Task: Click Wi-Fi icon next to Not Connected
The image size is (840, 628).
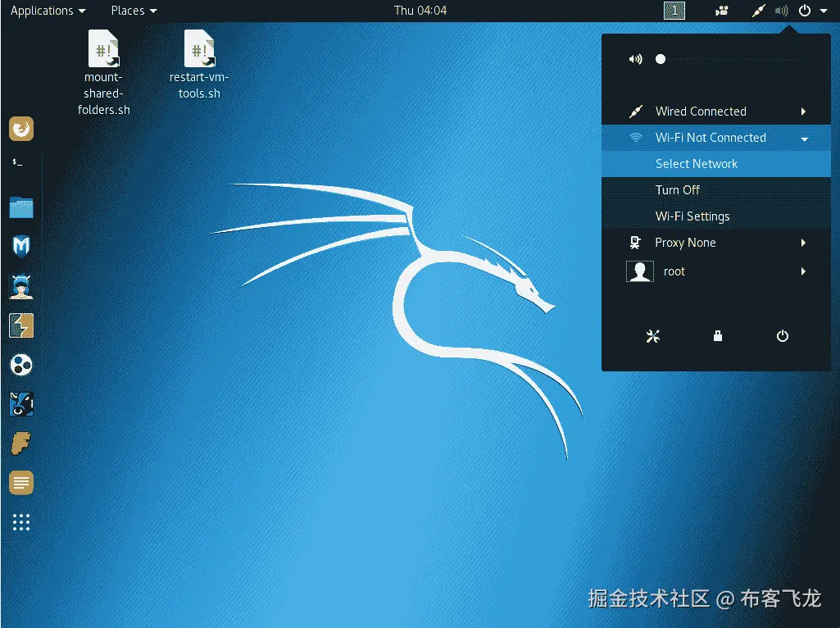Action: (635, 138)
